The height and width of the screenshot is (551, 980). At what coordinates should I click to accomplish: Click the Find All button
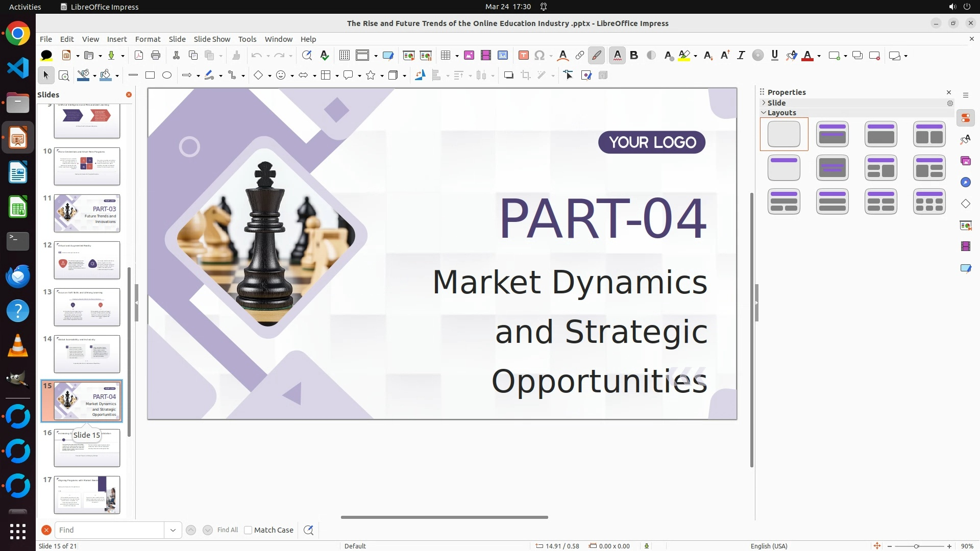(x=227, y=530)
